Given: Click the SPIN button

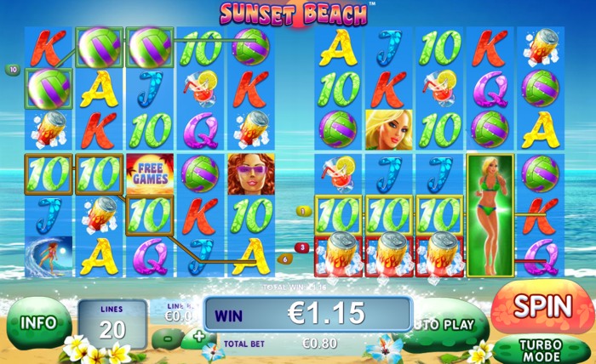Looking at the screenshot, I should [542, 307].
